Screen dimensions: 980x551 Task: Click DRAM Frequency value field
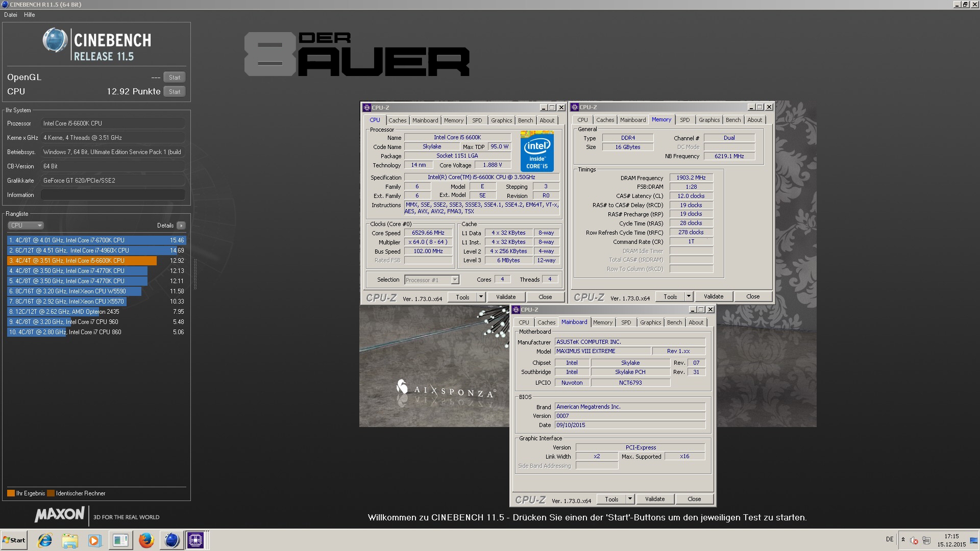click(x=691, y=178)
